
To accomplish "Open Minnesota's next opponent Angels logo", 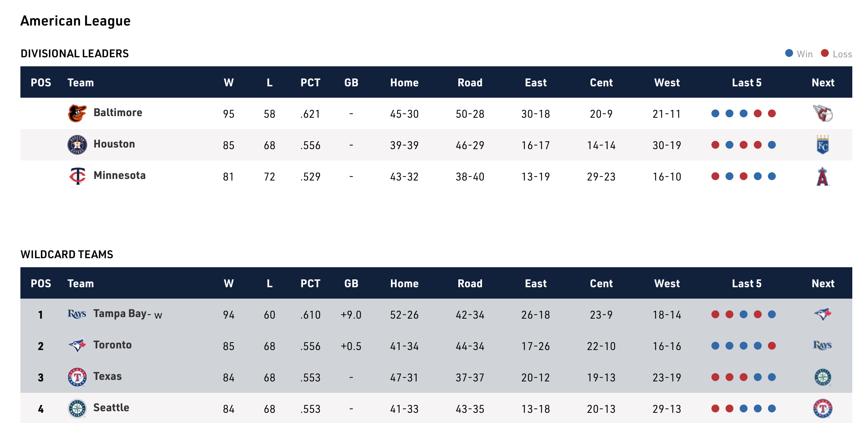I will (822, 176).
